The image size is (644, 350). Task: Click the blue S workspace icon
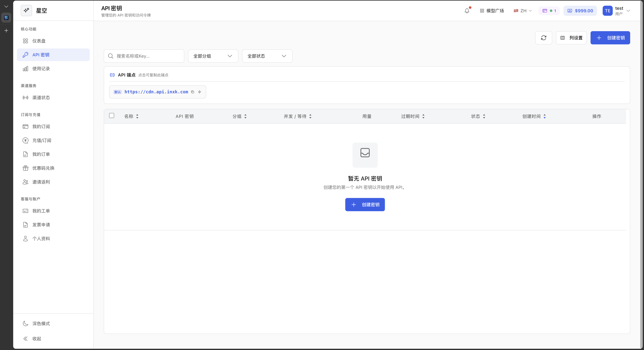pos(6,17)
